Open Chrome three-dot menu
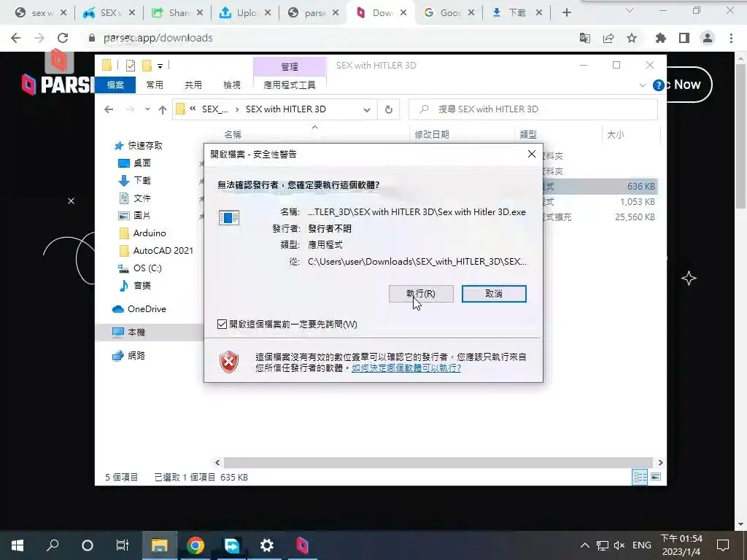Viewport: 747px width, 560px height. coord(731,38)
